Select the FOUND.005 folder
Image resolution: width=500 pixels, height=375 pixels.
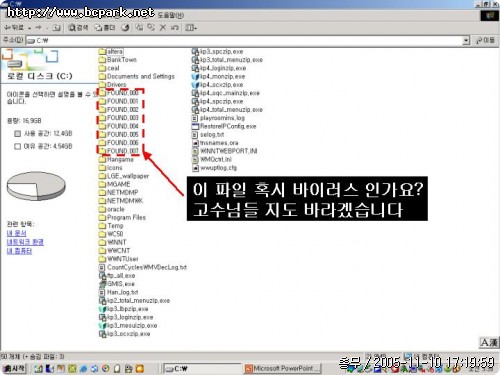point(118,134)
